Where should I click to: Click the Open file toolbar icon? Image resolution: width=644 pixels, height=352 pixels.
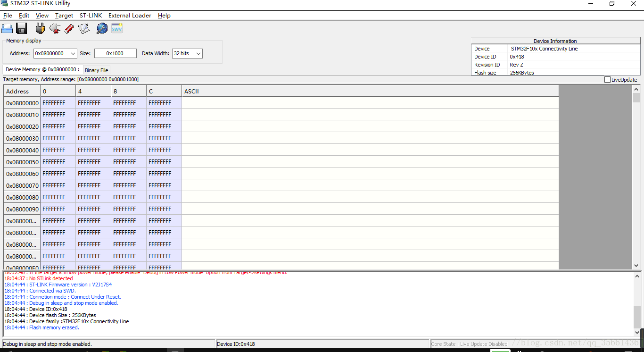(7, 28)
